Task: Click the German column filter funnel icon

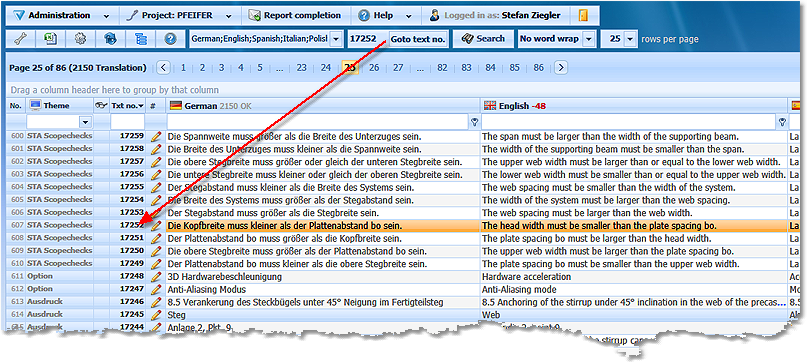Action: (475, 122)
